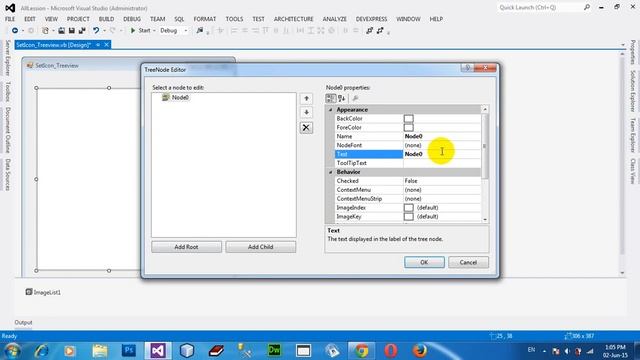Select the Checked property row
Screen dimensions: 640x360
pos(408,181)
